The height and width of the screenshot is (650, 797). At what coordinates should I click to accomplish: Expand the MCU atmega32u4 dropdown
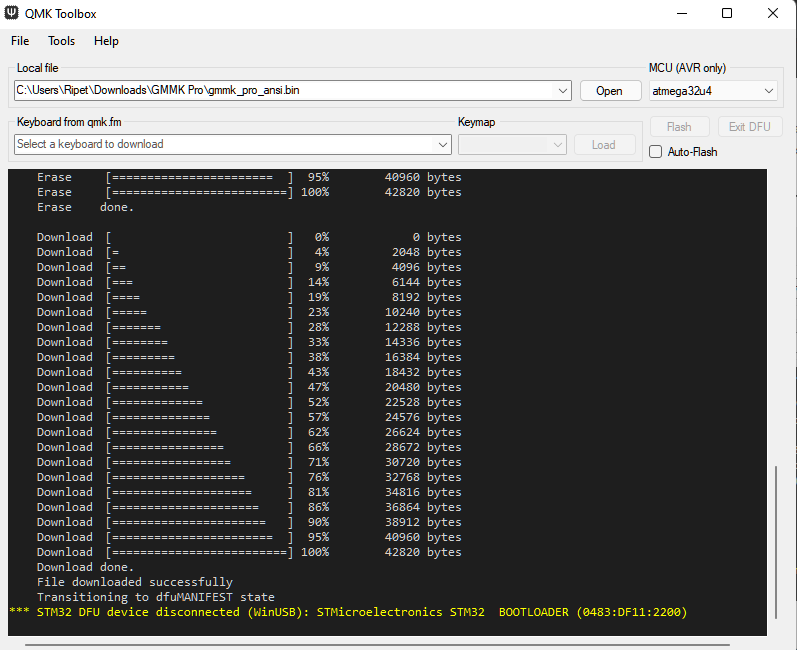(x=768, y=90)
